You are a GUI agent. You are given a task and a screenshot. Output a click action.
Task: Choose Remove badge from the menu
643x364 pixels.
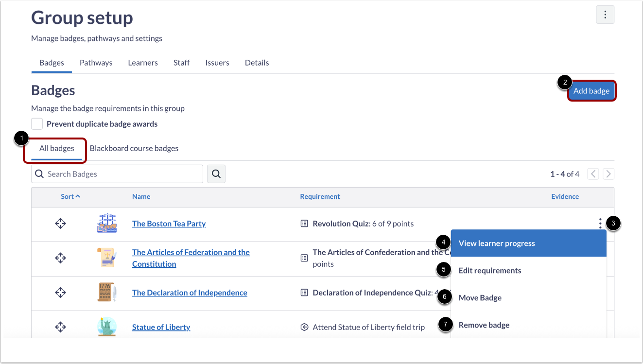click(529, 325)
